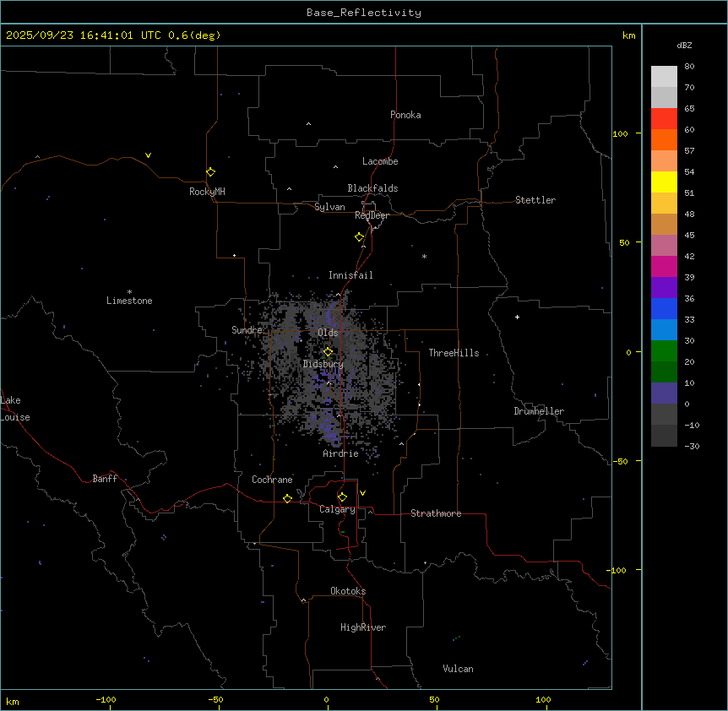728x711 pixels.
Task: Select the yellow diamond marker at Olds
Action: (x=328, y=351)
